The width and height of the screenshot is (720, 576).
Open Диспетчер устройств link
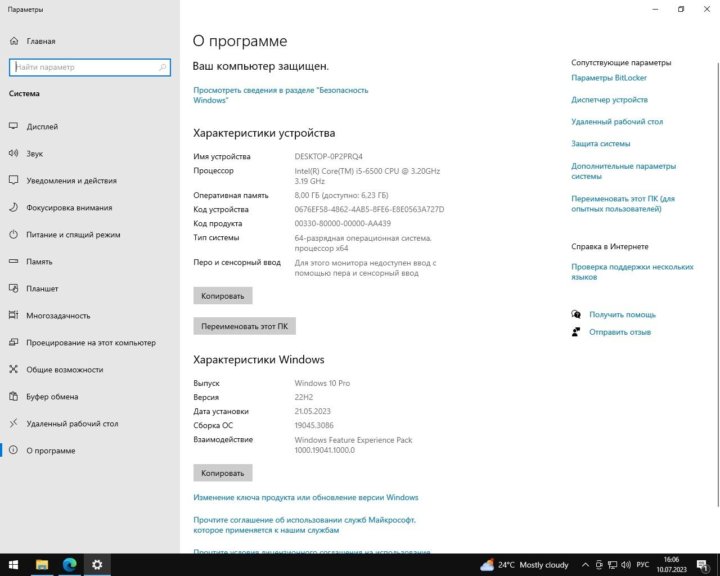[x=609, y=100]
